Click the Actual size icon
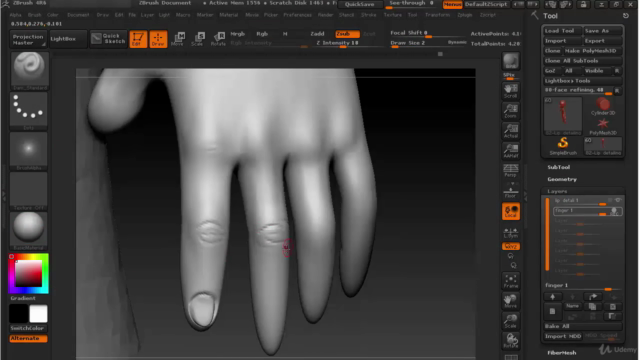 pos(511,131)
